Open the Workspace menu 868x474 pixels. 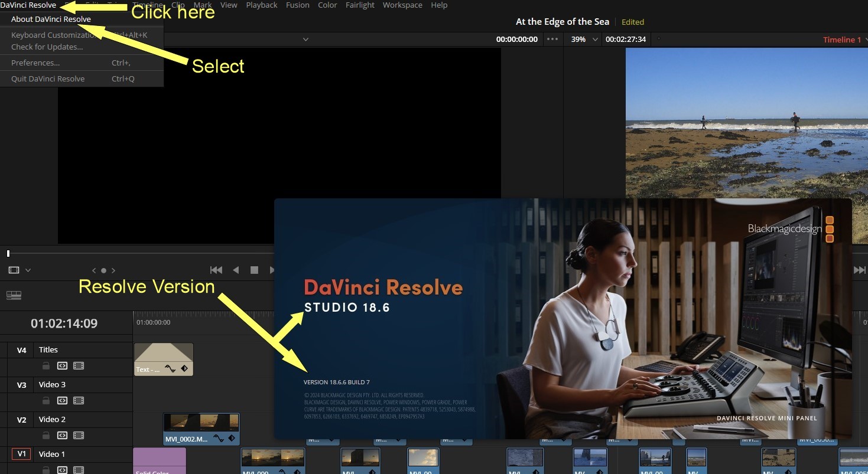click(x=402, y=5)
